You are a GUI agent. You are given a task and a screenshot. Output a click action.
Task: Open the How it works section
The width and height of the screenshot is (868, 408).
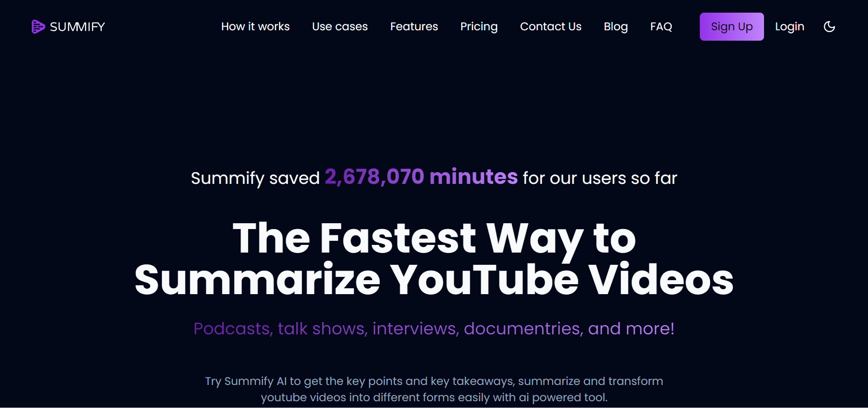pyautogui.click(x=255, y=27)
